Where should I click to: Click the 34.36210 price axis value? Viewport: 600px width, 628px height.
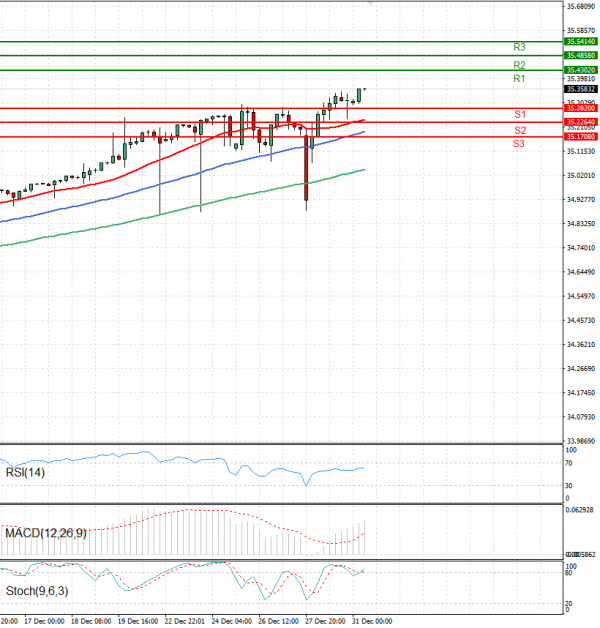(x=581, y=344)
